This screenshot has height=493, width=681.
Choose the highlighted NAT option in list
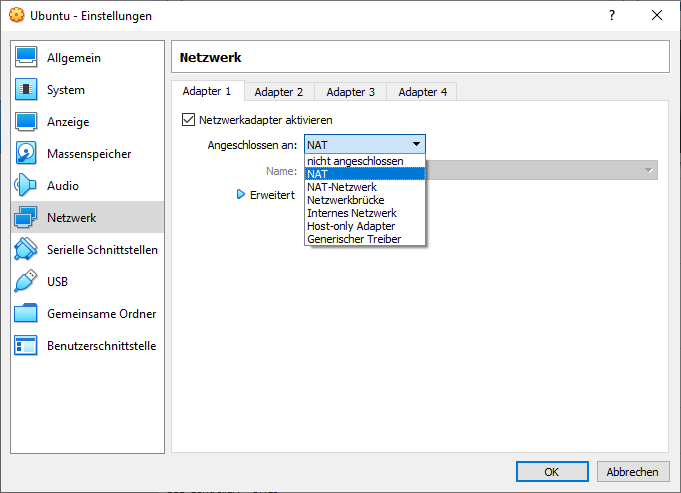tap(365, 174)
